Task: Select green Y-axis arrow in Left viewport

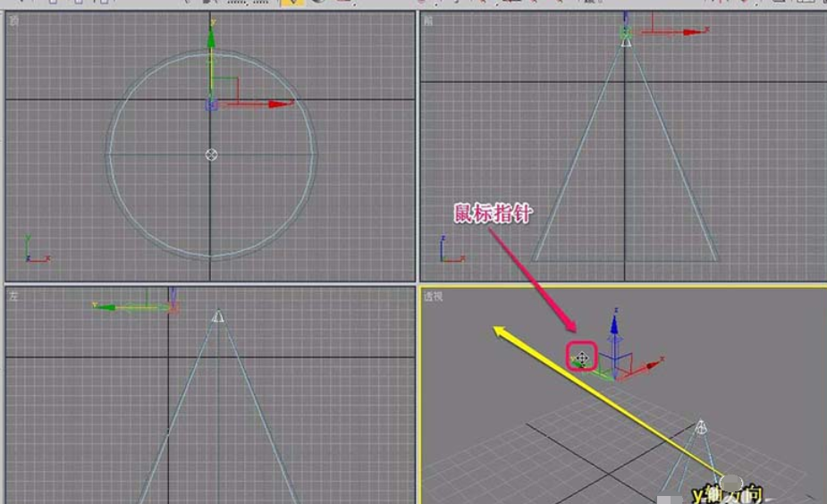Action: click(x=105, y=307)
